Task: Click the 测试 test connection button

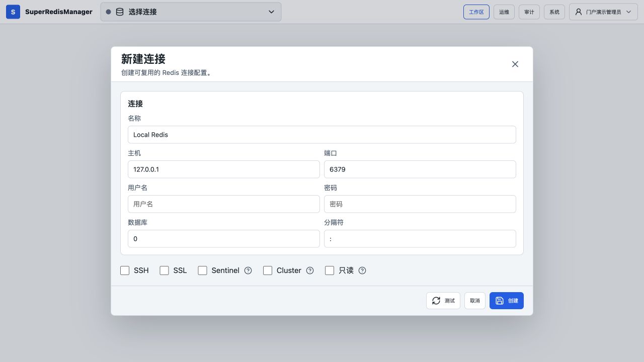Action: [443, 301]
